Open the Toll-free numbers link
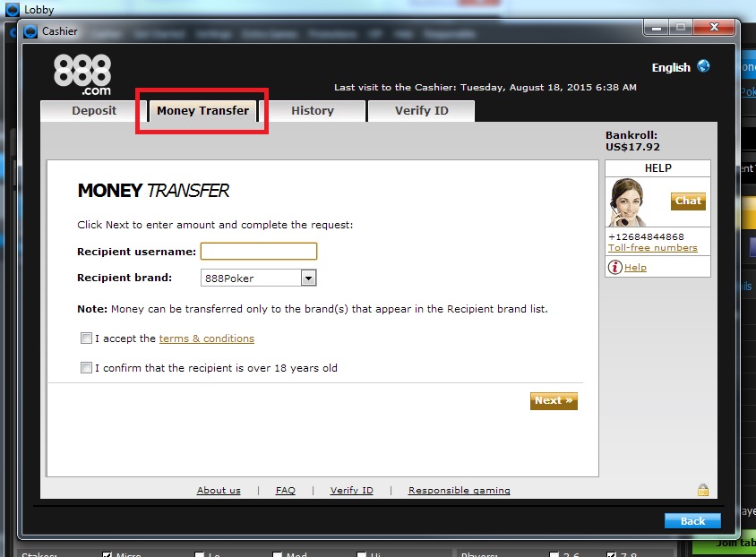 tap(653, 248)
